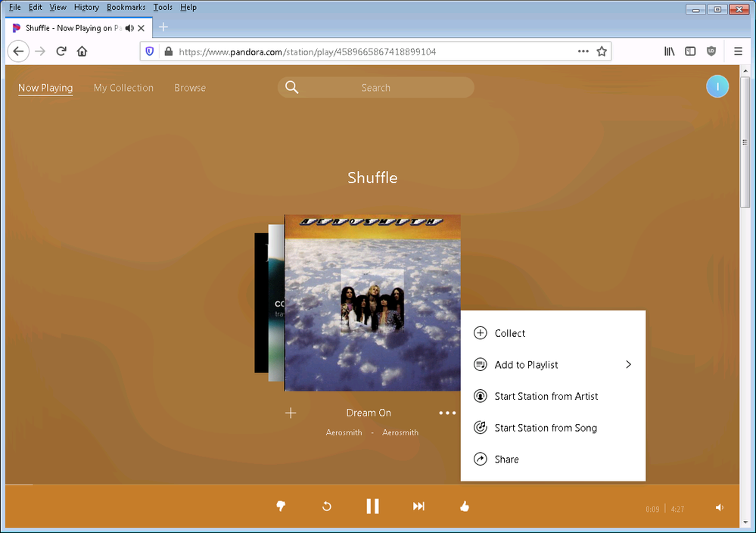Screen dimensions: 756x533
Task: Skip to the next track
Action: [x=418, y=507]
